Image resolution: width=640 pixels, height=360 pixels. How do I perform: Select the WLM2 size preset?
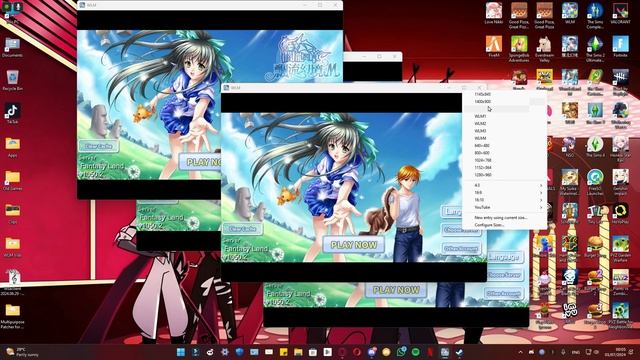[x=504, y=124]
